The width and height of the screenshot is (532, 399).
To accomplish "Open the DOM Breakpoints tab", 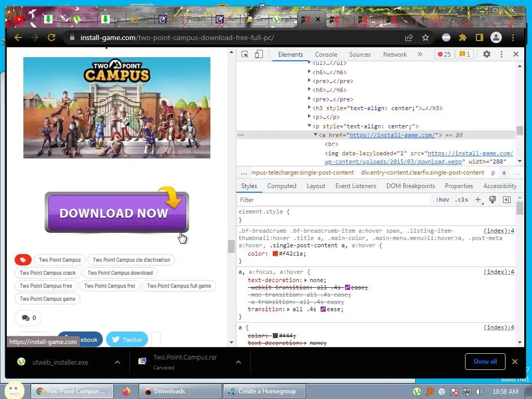I will [x=410, y=186].
